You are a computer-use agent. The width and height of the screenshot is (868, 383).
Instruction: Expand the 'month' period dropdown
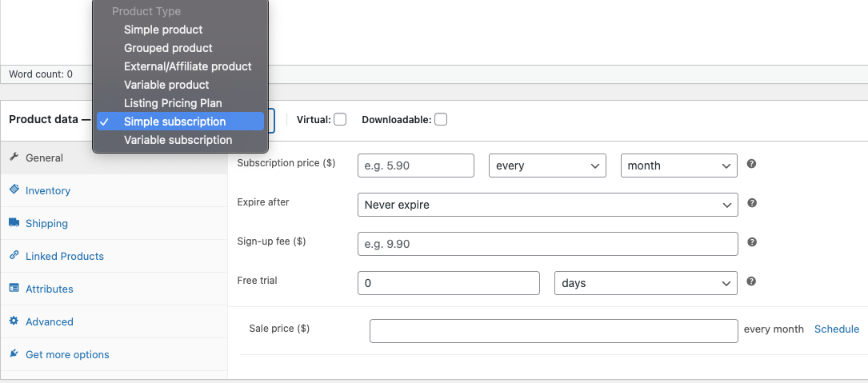[x=678, y=166]
